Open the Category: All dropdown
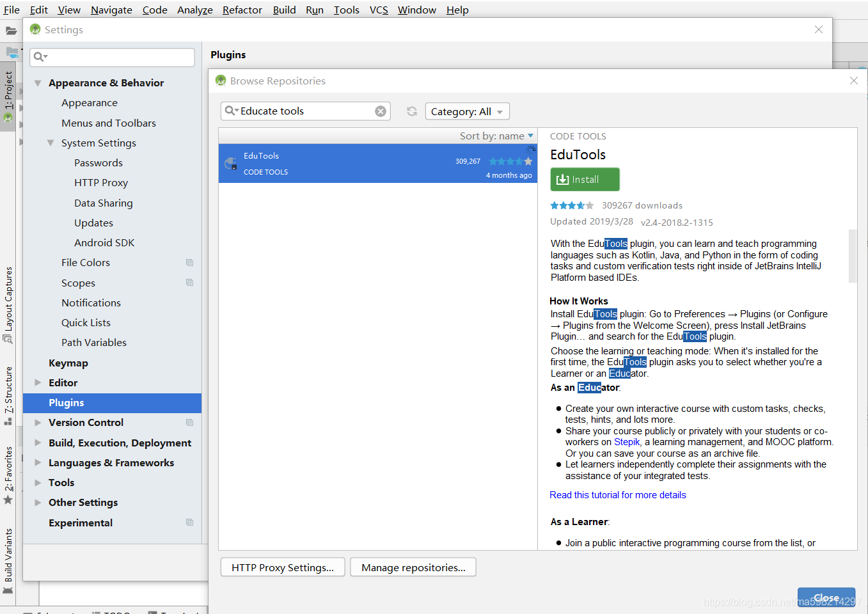The width and height of the screenshot is (868, 614). tap(468, 111)
